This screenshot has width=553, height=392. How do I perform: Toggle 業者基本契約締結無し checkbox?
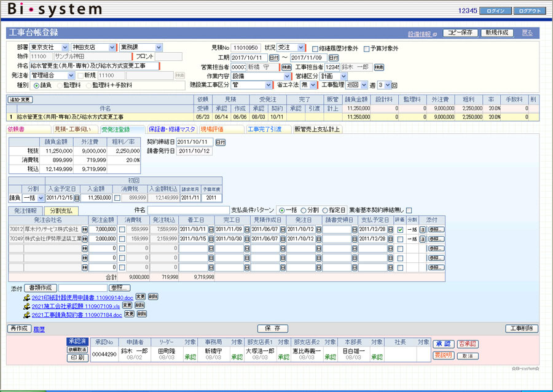[409, 211]
